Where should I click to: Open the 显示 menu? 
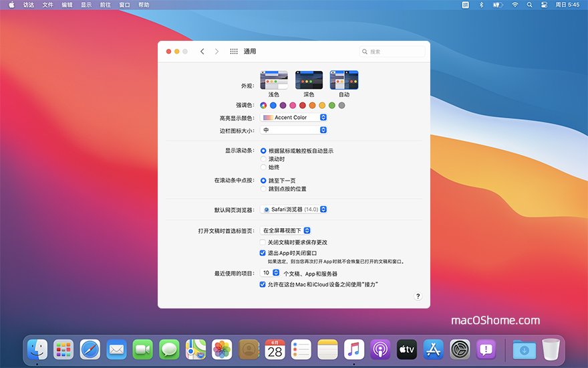pyautogui.click(x=86, y=5)
